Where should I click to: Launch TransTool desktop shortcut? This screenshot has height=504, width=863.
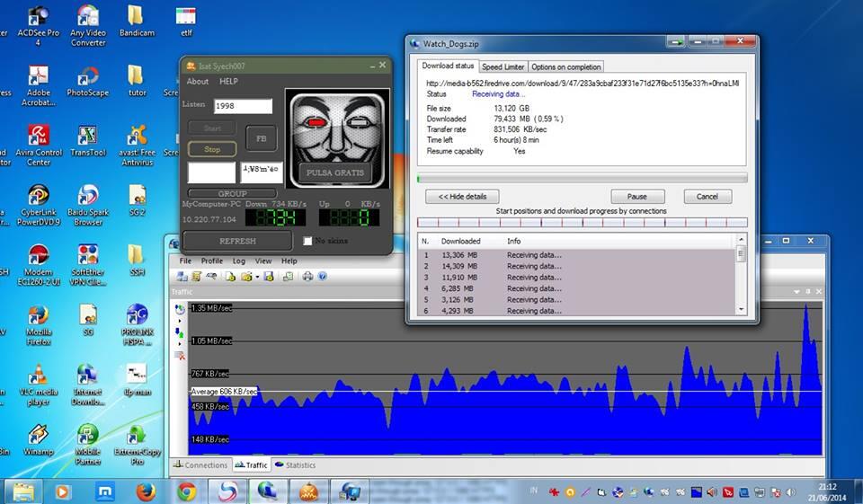coord(88,140)
